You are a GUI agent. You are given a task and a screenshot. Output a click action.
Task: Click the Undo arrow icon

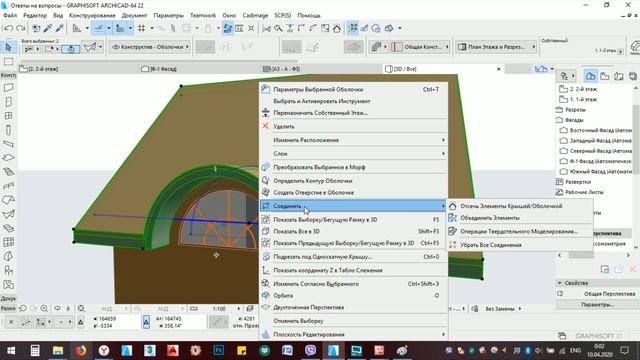[8, 28]
